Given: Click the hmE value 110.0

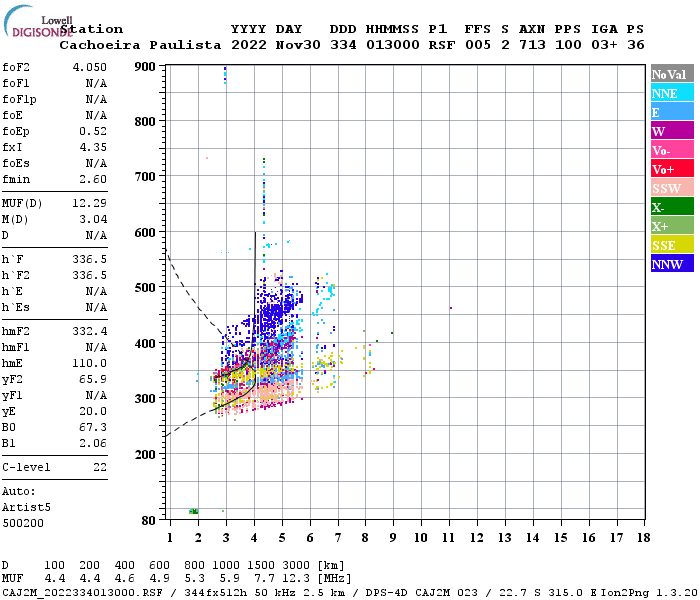Looking at the screenshot, I should (x=90, y=363).
